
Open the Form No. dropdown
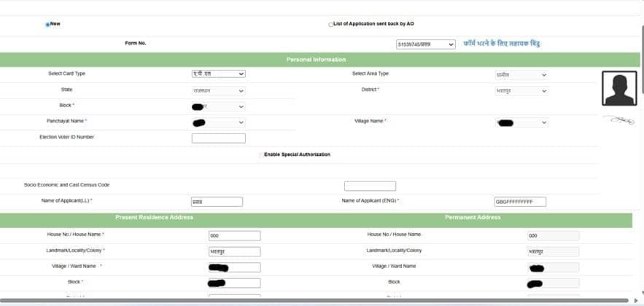426,44
